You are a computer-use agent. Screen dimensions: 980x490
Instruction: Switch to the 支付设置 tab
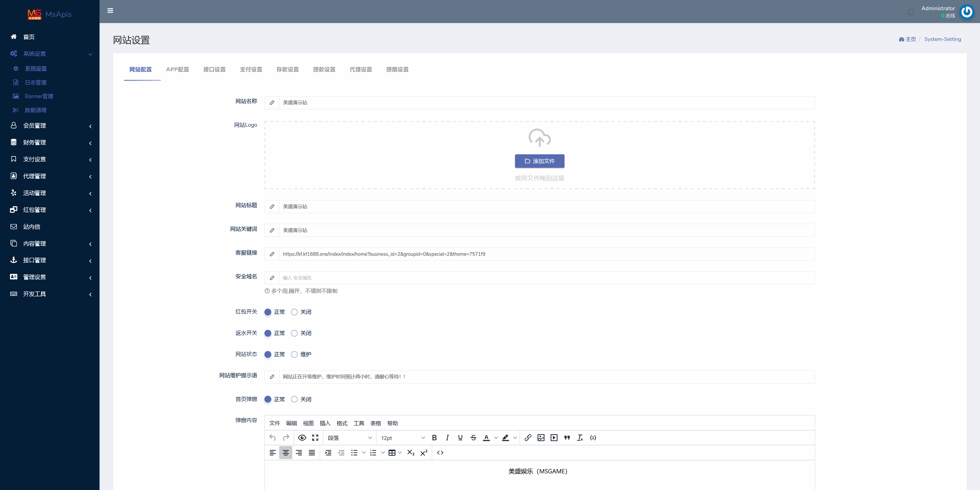point(251,69)
